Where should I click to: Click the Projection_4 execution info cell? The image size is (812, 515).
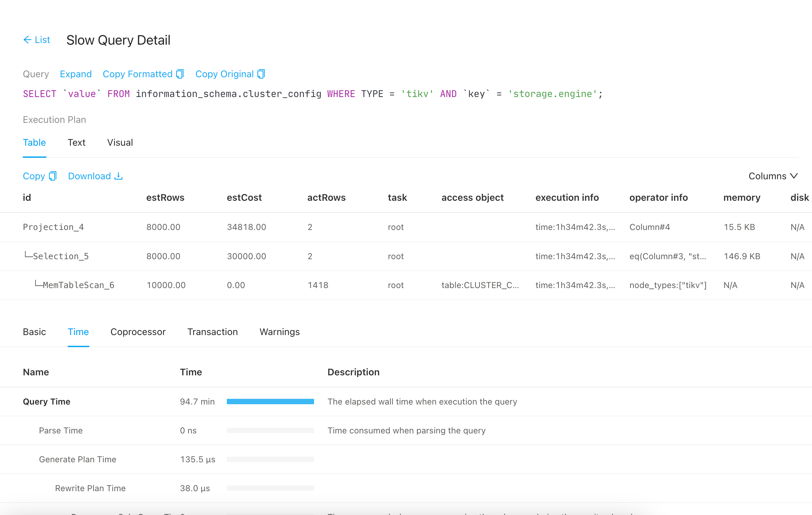coord(575,227)
